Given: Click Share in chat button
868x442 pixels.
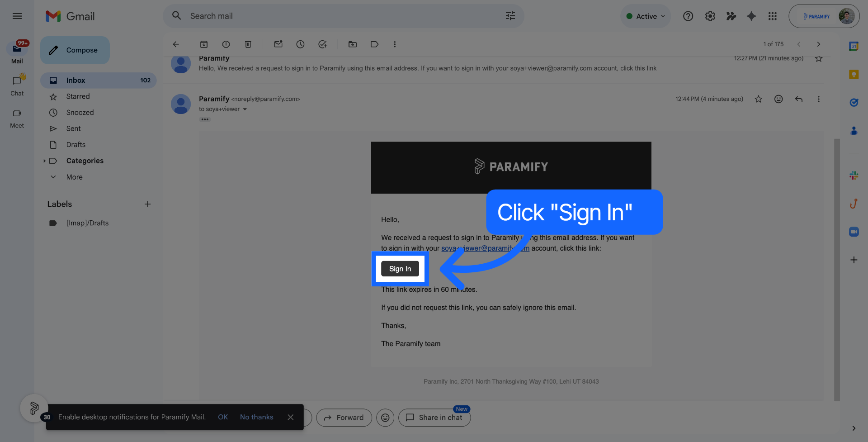Looking at the screenshot, I should click(434, 418).
